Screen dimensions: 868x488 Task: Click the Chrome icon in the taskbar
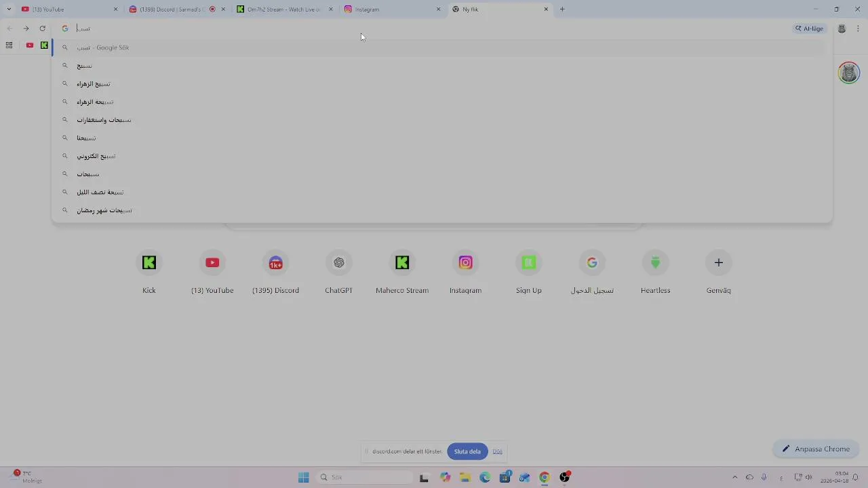point(545,478)
